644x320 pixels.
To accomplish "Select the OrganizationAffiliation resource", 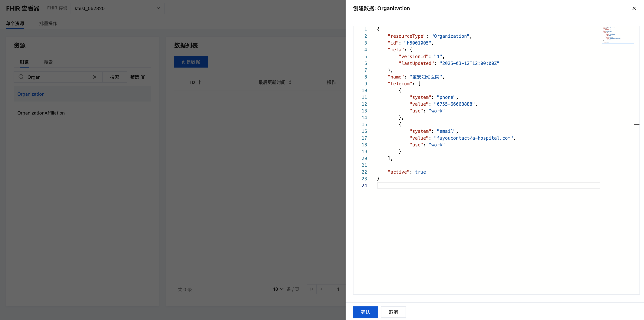I will pyautogui.click(x=82, y=113).
